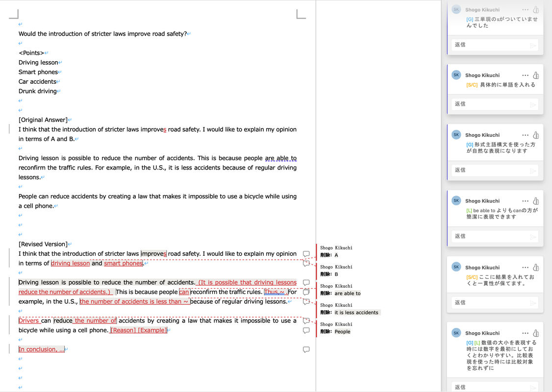552x392 pixels.
Task: Reply to the 一貫性 comment in its 返信 box
Action: 490,303
